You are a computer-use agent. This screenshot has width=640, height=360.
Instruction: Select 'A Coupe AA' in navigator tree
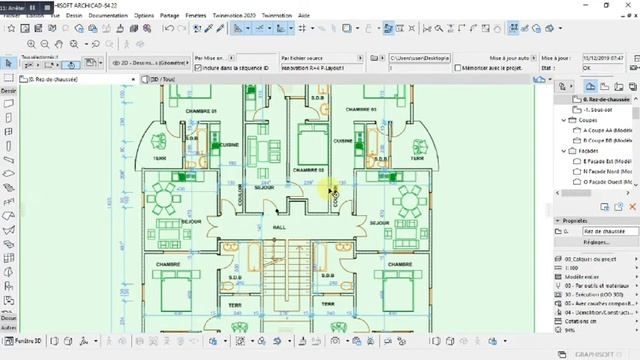pos(602,130)
